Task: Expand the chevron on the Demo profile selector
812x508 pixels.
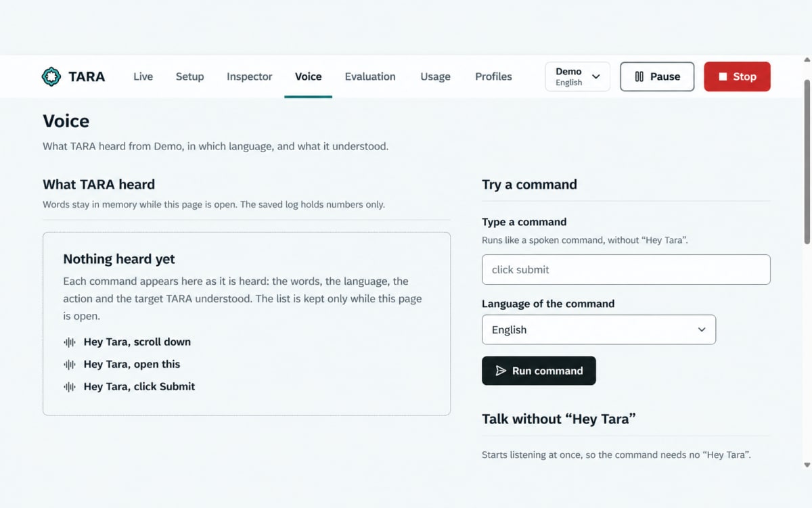Action: [596, 76]
